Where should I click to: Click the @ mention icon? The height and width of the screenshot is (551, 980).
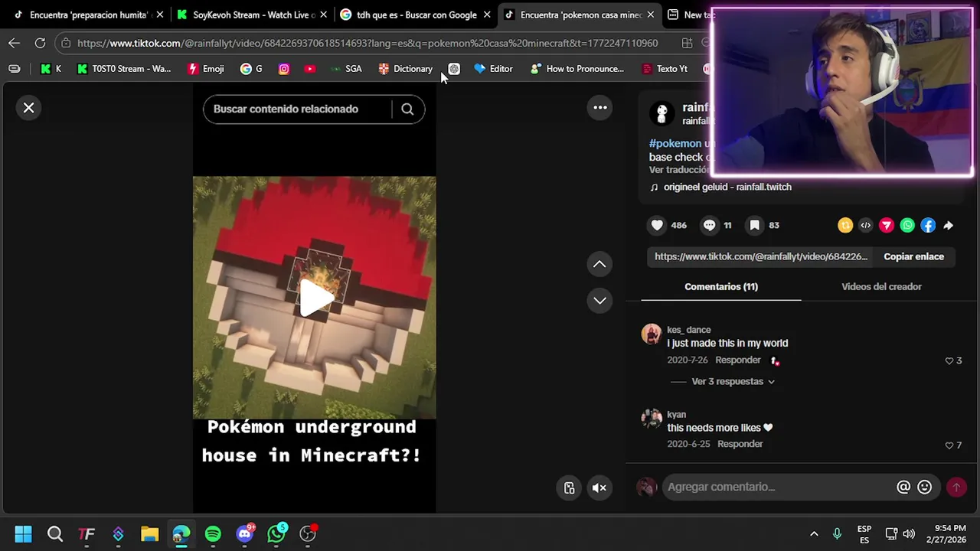[x=903, y=487]
